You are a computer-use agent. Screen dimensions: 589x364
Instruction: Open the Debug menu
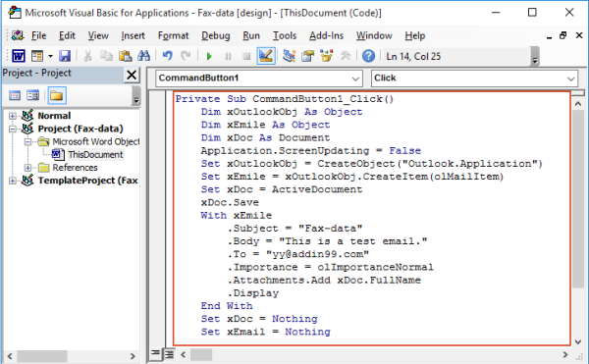[216, 35]
